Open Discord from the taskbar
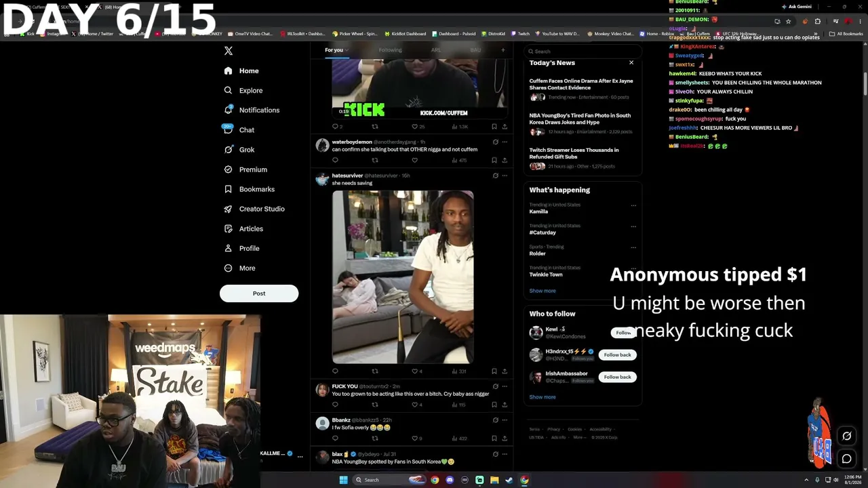 [450, 480]
